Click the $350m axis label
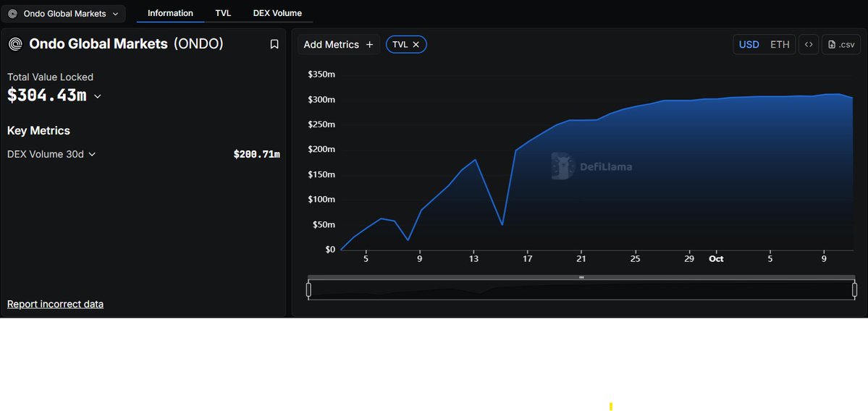This screenshot has height=411, width=868. (x=321, y=75)
